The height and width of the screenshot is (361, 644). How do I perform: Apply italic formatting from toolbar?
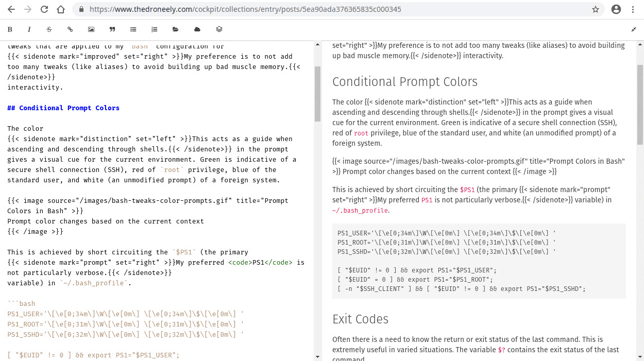click(x=29, y=29)
